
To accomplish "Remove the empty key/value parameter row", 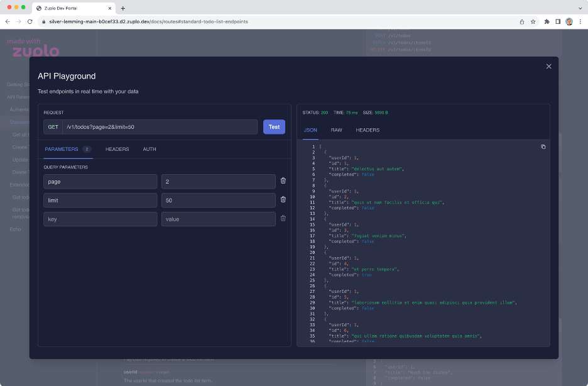I will [283, 218].
